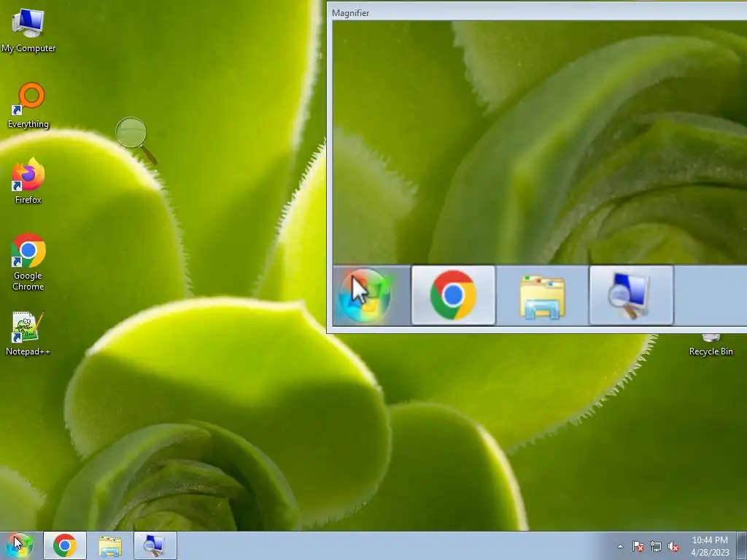Open Action Center flag icon

click(638, 546)
